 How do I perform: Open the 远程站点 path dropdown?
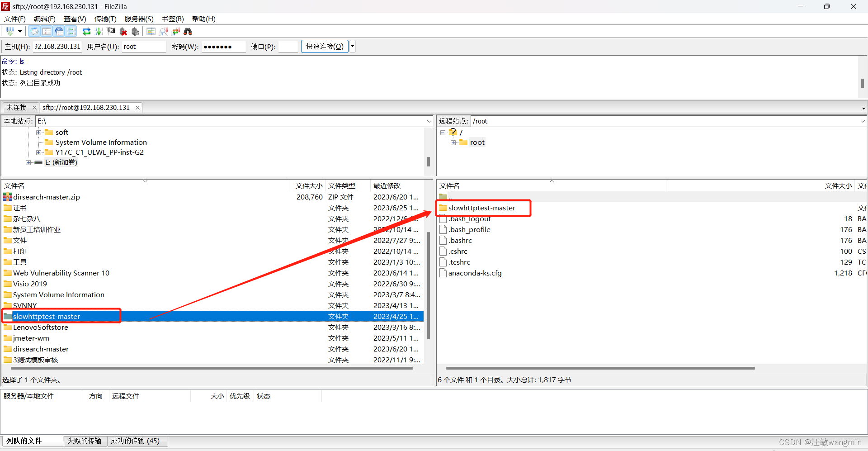point(862,121)
